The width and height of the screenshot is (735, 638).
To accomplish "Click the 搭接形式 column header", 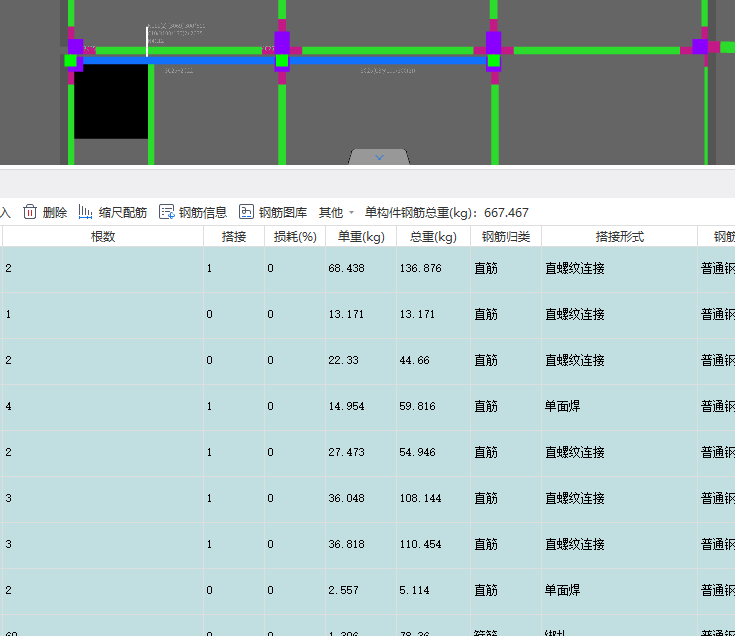I will coord(619,237).
